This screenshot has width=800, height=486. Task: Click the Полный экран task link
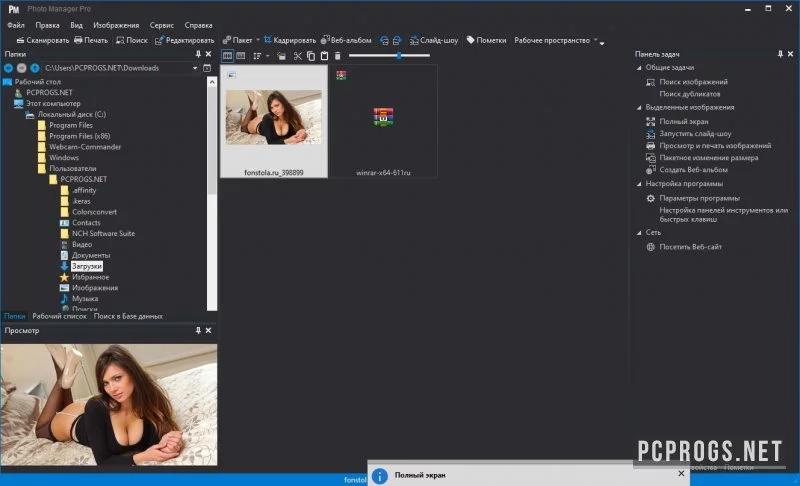click(684, 121)
